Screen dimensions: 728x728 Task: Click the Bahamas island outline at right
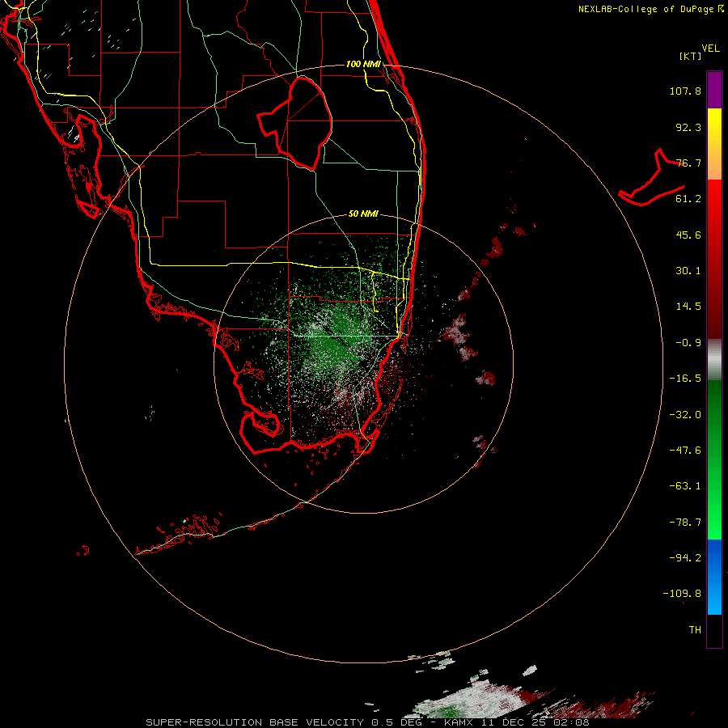point(652,178)
